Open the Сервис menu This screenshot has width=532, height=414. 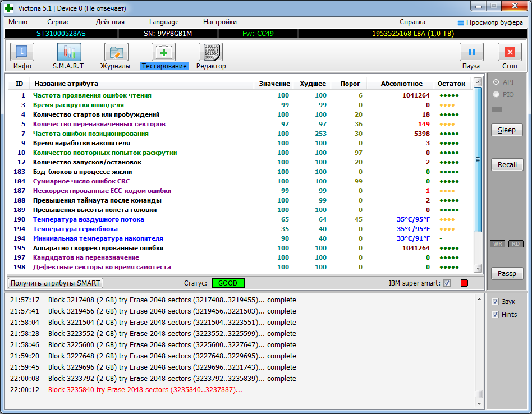[58, 22]
